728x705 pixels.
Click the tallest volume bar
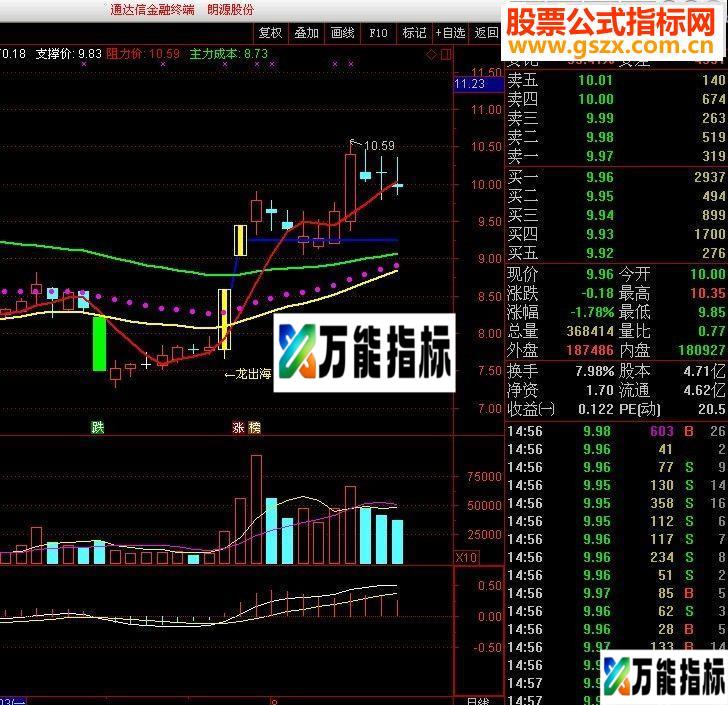pyautogui.click(x=256, y=510)
